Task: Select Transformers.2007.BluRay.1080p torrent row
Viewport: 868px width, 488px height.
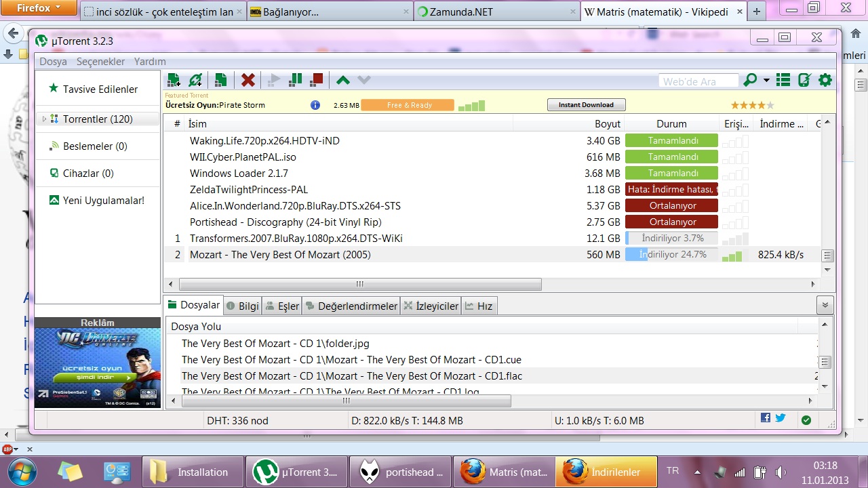Action: point(492,238)
